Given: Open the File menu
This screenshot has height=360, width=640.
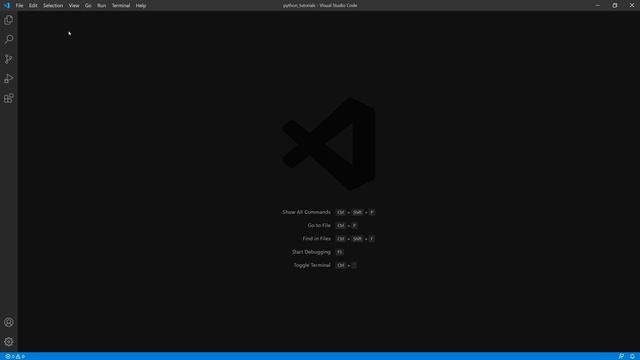Looking at the screenshot, I should (19, 6).
